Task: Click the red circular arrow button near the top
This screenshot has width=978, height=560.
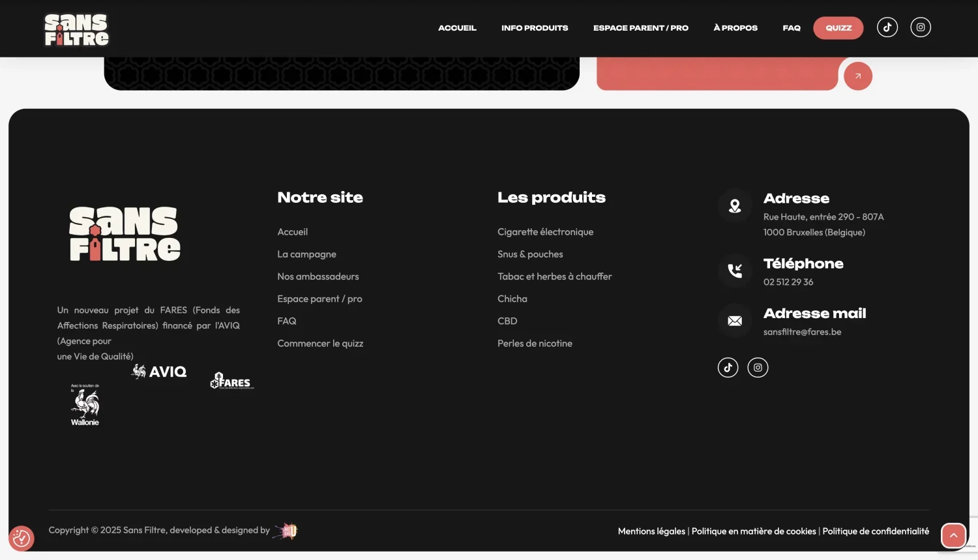Action: point(857,76)
